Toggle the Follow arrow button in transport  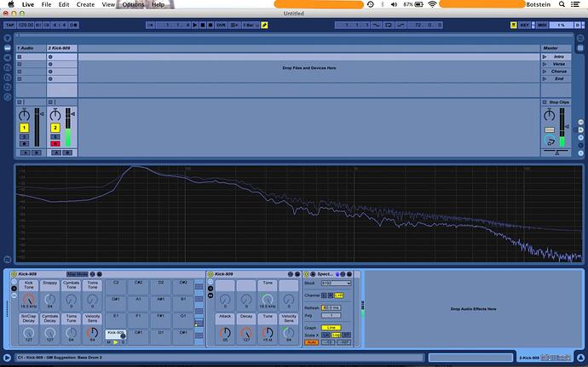150,25
